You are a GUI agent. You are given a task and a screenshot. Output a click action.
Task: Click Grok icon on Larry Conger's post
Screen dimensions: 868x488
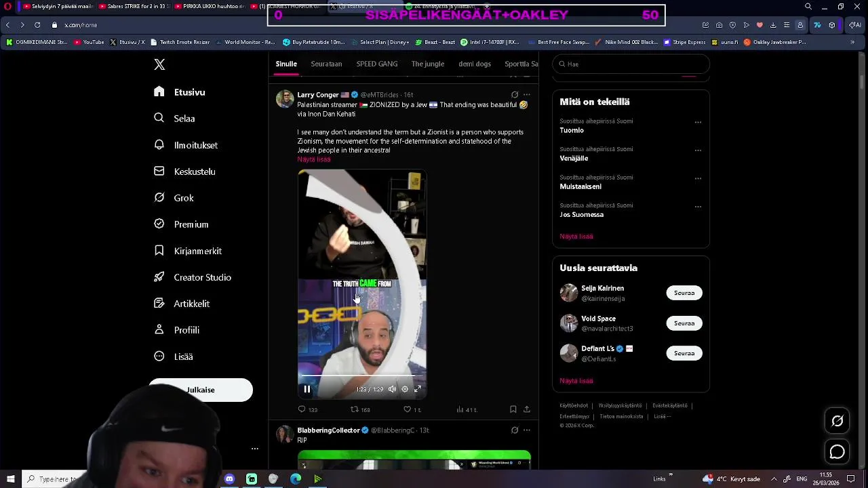pyautogui.click(x=515, y=95)
